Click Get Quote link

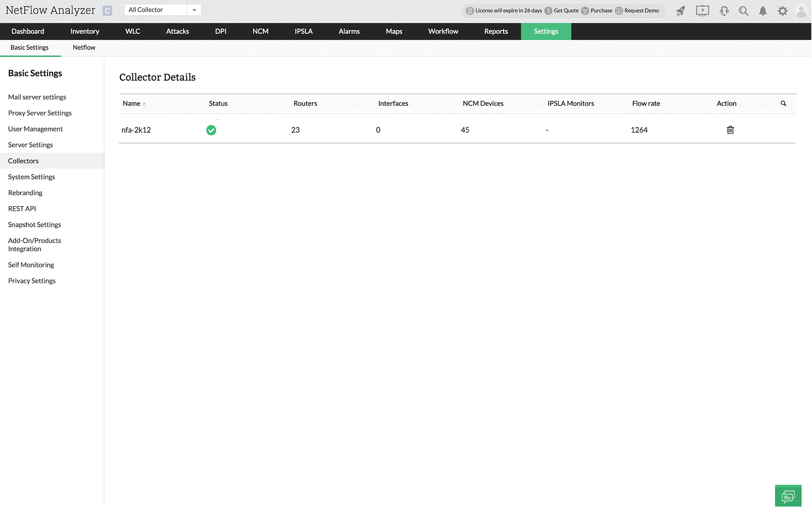566,11
